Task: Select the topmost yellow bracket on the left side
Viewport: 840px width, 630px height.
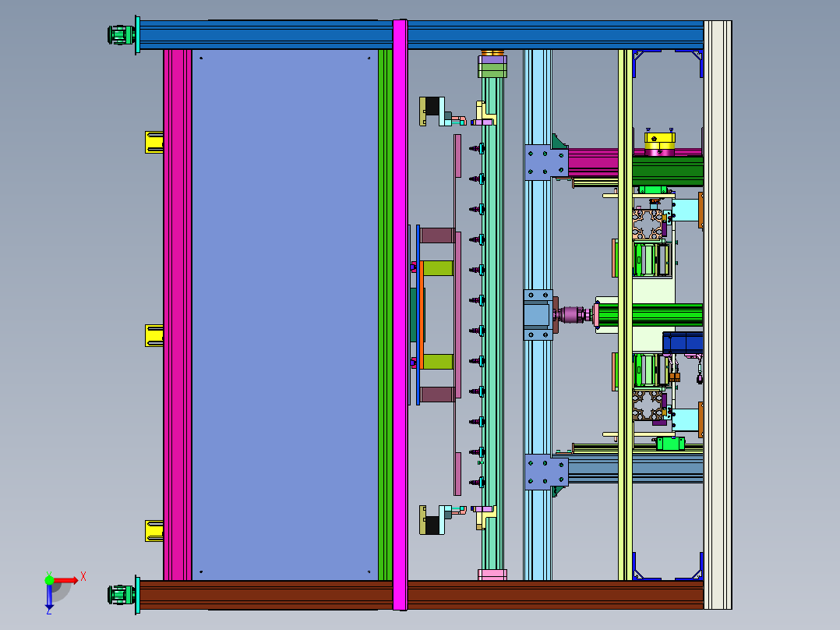Action: pyautogui.click(x=154, y=142)
